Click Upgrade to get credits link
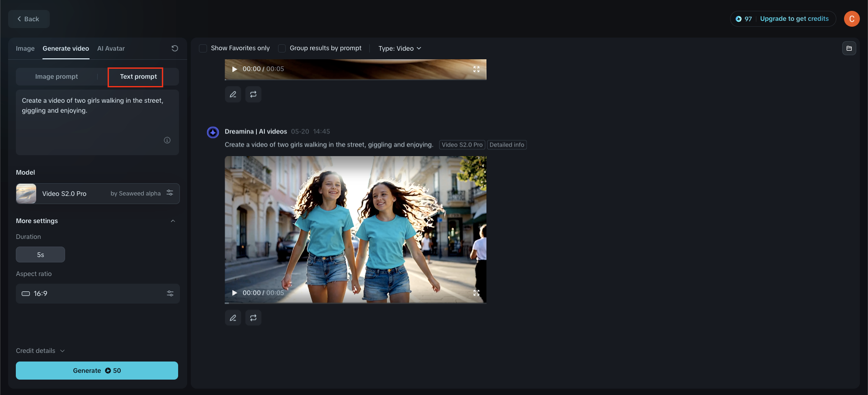This screenshot has height=395, width=868. click(794, 19)
